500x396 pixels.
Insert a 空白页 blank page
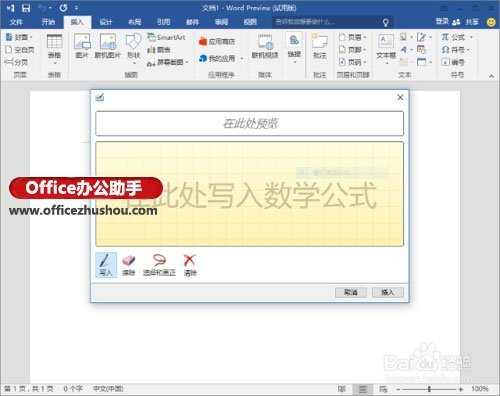tap(20, 50)
